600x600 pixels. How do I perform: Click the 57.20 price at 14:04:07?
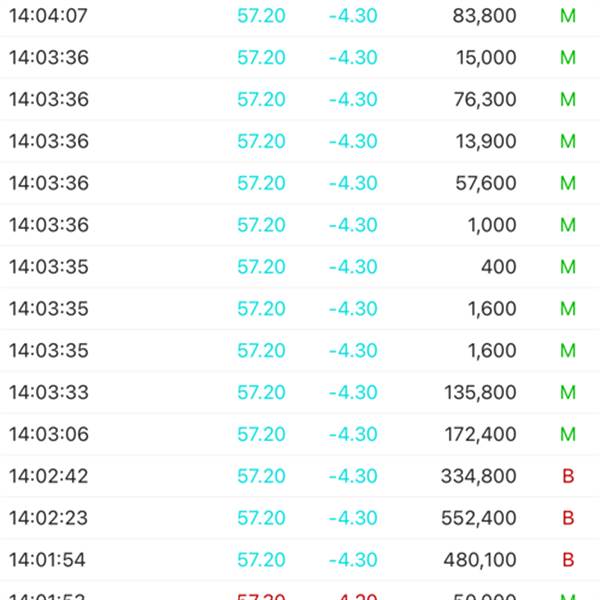(261, 16)
